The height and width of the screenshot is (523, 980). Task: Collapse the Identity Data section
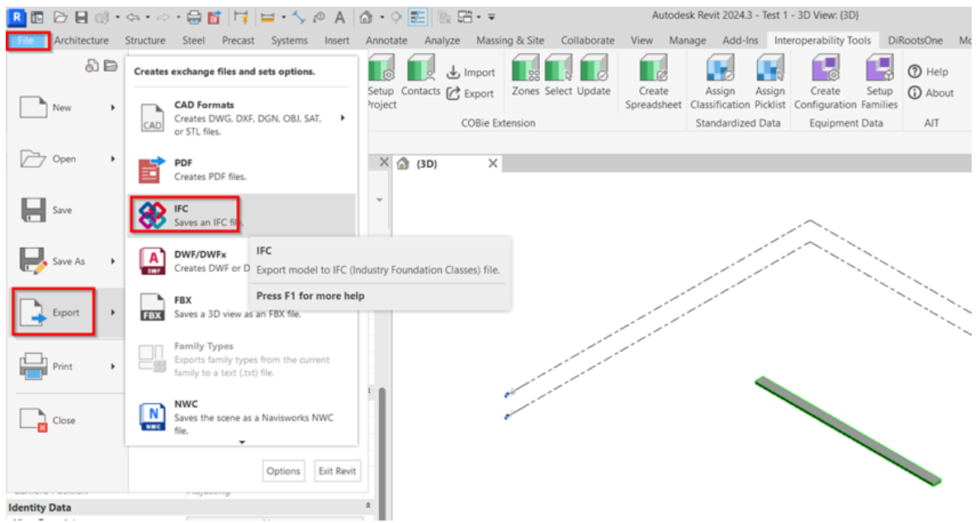pos(368,505)
